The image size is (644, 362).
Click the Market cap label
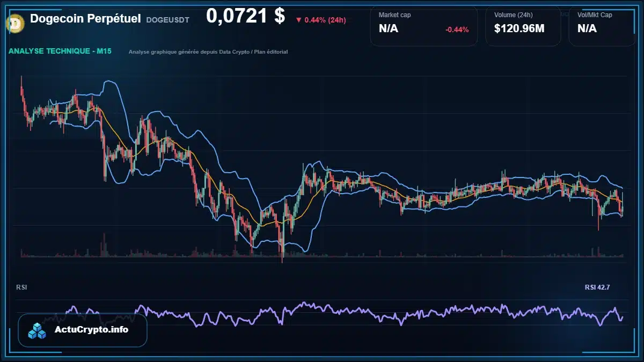pyautogui.click(x=394, y=15)
